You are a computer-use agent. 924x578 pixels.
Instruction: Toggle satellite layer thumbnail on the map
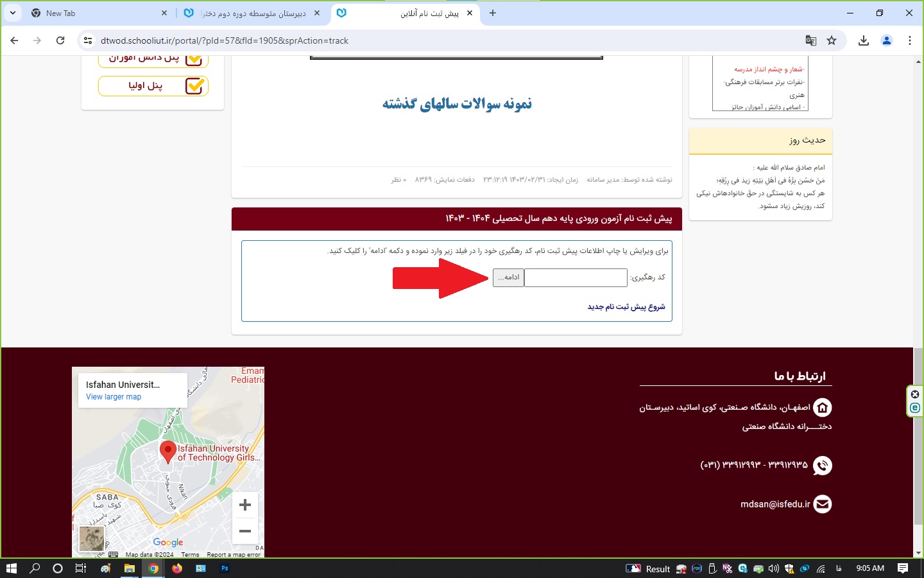[92, 538]
